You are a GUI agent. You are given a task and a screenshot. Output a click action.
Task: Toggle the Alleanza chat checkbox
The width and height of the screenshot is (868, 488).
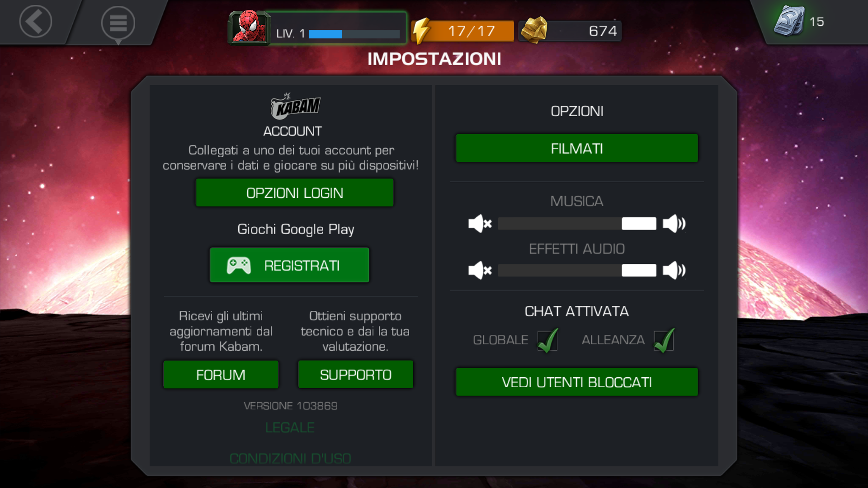tap(664, 340)
